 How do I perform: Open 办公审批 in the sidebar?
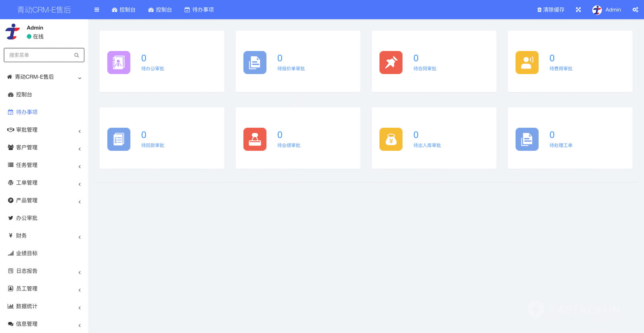tap(27, 218)
